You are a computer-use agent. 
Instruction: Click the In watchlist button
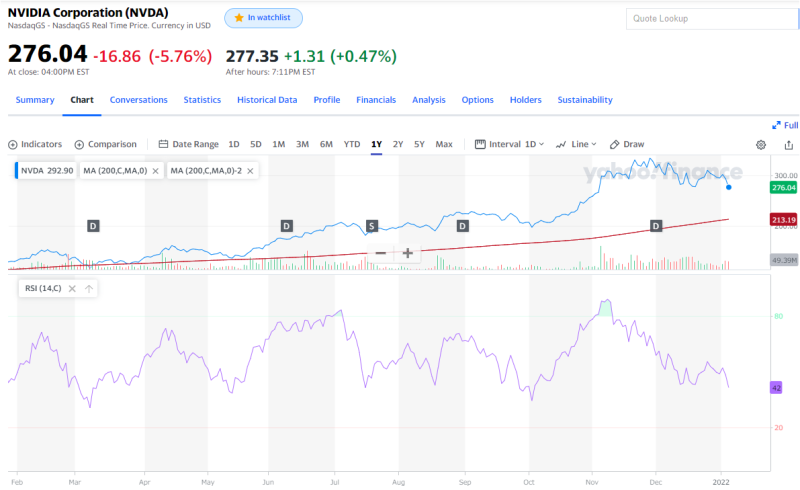click(263, 18)
